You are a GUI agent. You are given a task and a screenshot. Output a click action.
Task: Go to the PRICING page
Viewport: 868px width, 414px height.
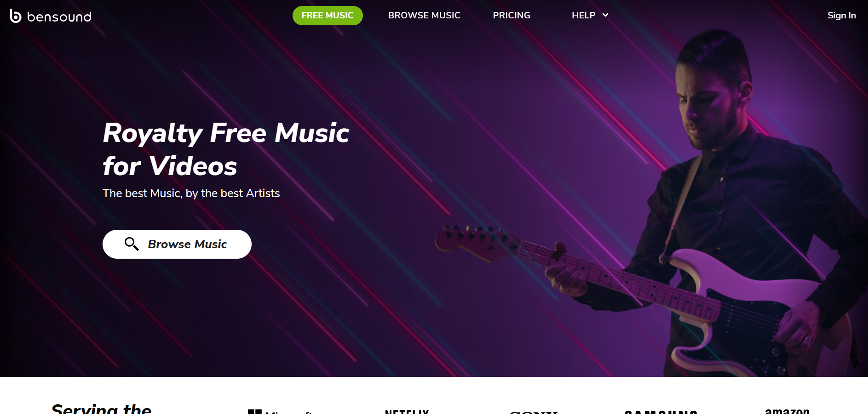pyautogui.click(x=512, y=15)
